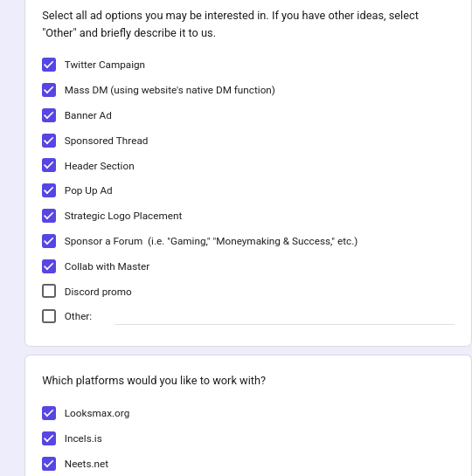Uncheck Collab with Master option
Viewport: 472px width, 476px height.
pos(49,266)
